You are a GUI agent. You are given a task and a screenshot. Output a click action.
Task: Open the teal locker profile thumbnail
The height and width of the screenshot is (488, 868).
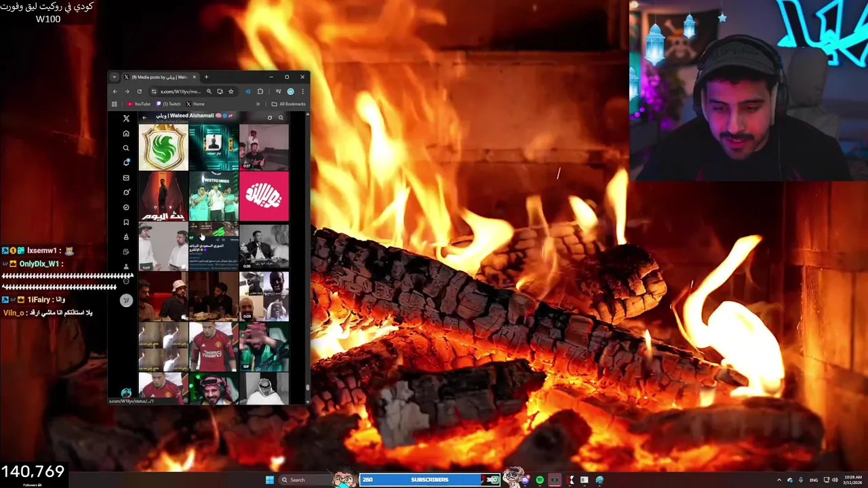214,147
